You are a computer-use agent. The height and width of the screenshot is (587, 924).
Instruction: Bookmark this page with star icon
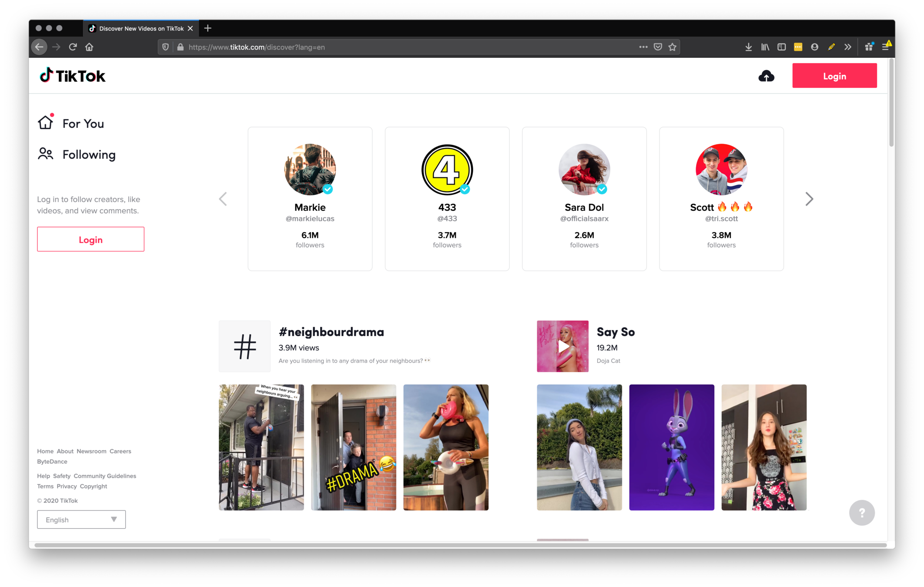click(x=673, y=47)
